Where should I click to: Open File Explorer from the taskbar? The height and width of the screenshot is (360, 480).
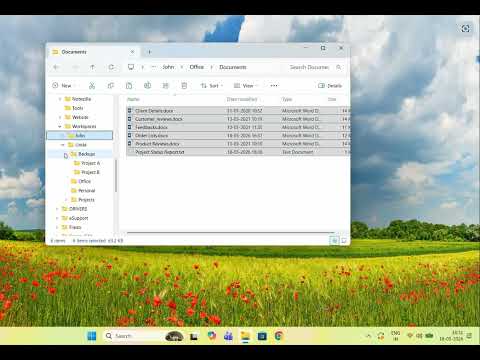(245, 336)
